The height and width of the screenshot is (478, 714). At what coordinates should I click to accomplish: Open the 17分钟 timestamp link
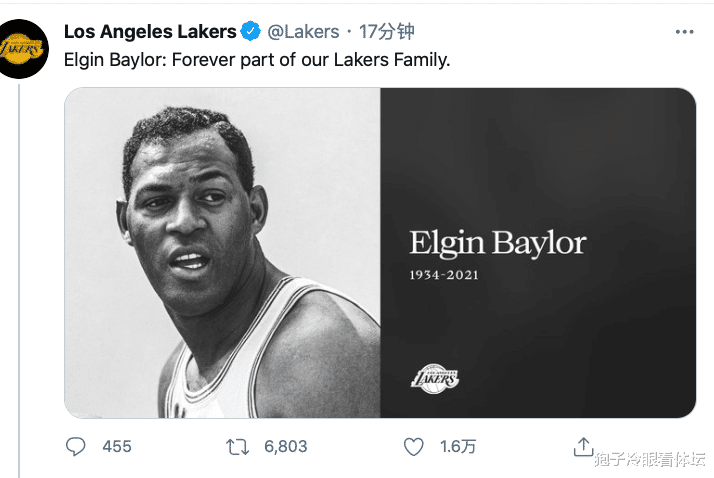click(386, 32)
